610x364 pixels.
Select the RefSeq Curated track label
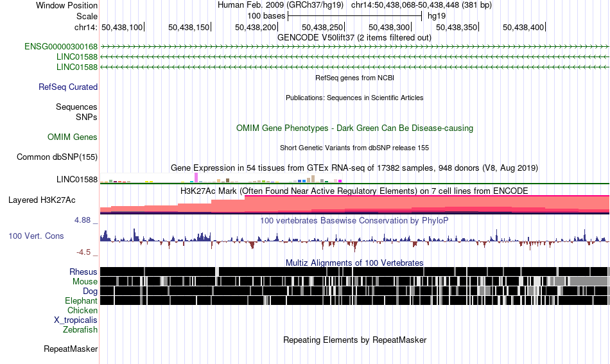[x=68, y=87]
